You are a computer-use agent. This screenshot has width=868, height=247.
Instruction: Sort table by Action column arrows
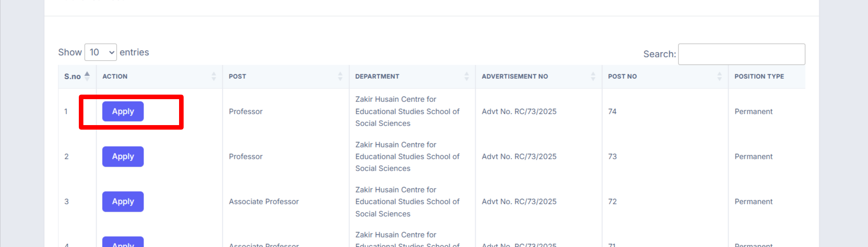(214, 76)
